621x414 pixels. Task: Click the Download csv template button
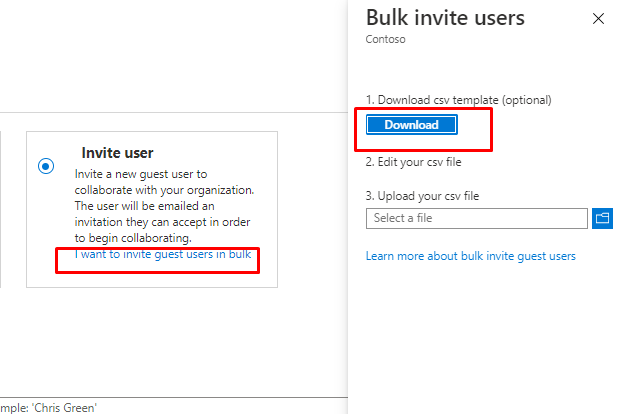coord(412,125)
